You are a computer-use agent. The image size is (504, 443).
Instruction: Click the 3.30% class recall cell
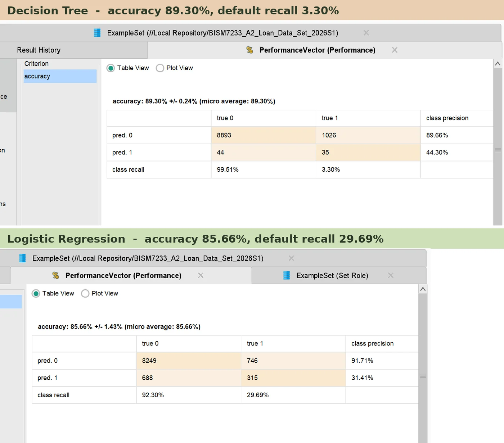point(368,169)
